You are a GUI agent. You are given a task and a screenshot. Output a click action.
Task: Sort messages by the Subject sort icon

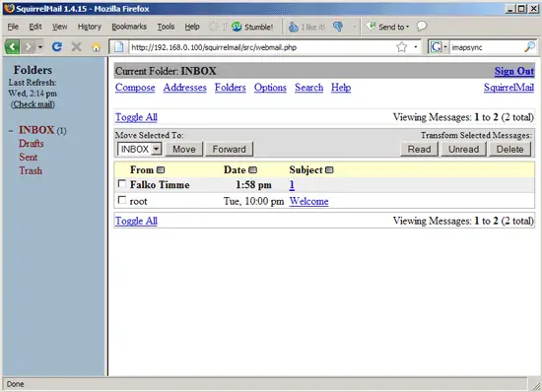click(x=329, y=170)
